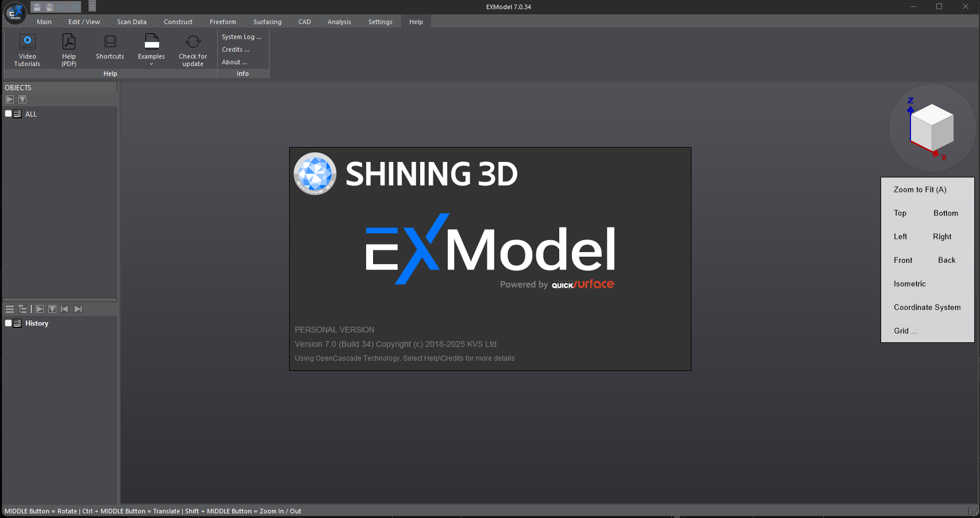Switch to Left view

coord(900,237)
